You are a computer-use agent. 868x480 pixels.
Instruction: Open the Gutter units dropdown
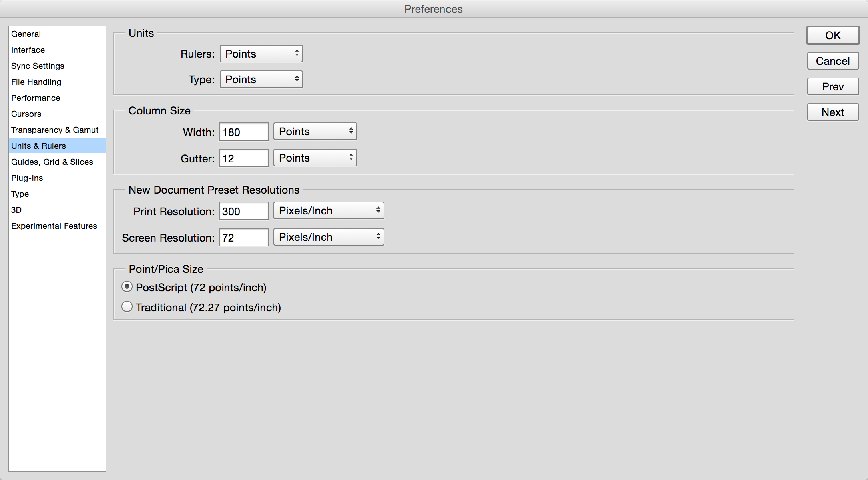point(315,158)
